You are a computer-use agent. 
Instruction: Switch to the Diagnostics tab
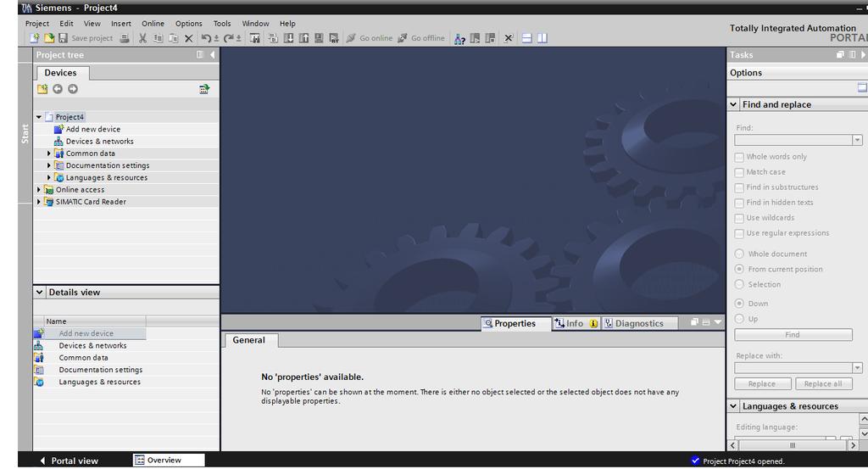point(639,323)
